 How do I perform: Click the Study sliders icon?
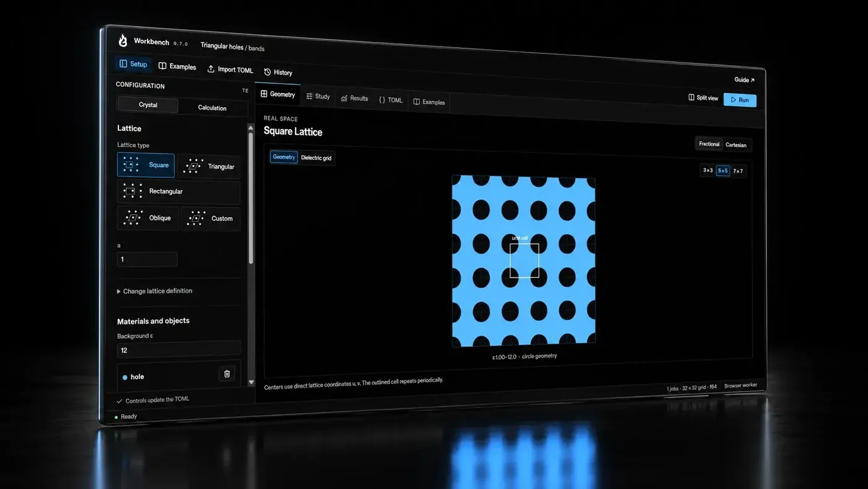pyautogui.click(x=309, y=96)
